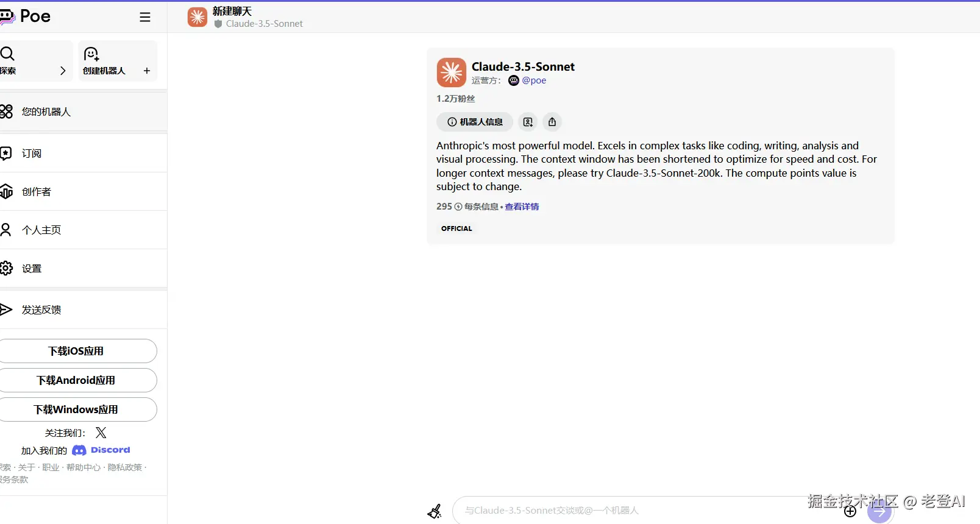Collapse the sidebar with hamburger menu
The width and height of the screenshot is (980, 524).
coord(145,17)
